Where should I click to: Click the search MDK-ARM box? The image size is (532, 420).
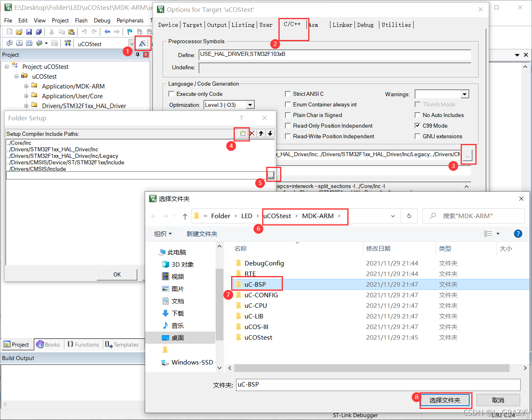[x=473, y=216]
